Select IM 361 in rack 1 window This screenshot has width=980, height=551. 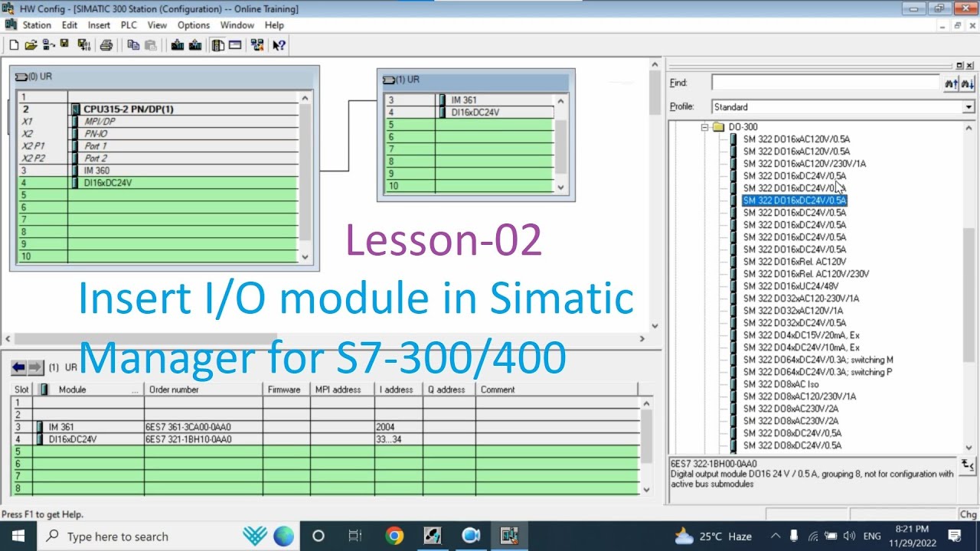tap(463, 100)
